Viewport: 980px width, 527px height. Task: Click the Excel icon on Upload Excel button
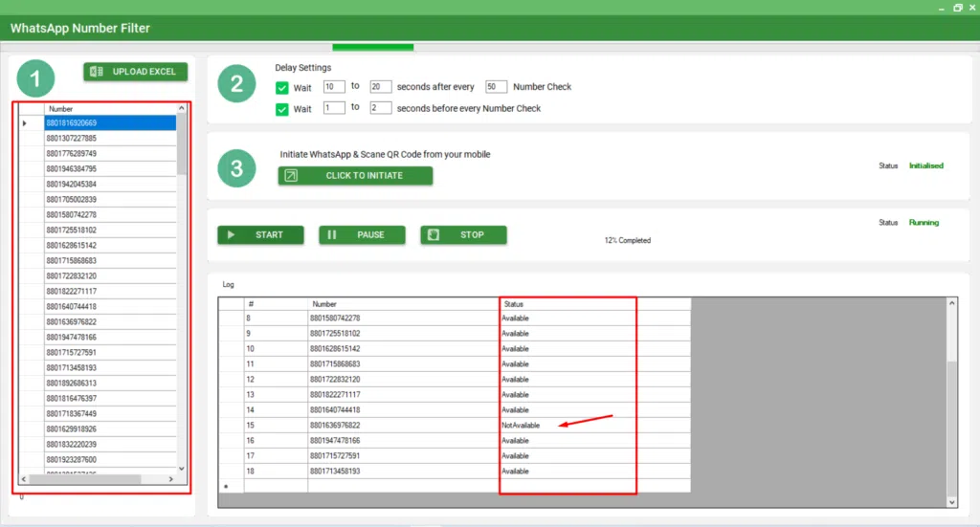pos(97,72)
